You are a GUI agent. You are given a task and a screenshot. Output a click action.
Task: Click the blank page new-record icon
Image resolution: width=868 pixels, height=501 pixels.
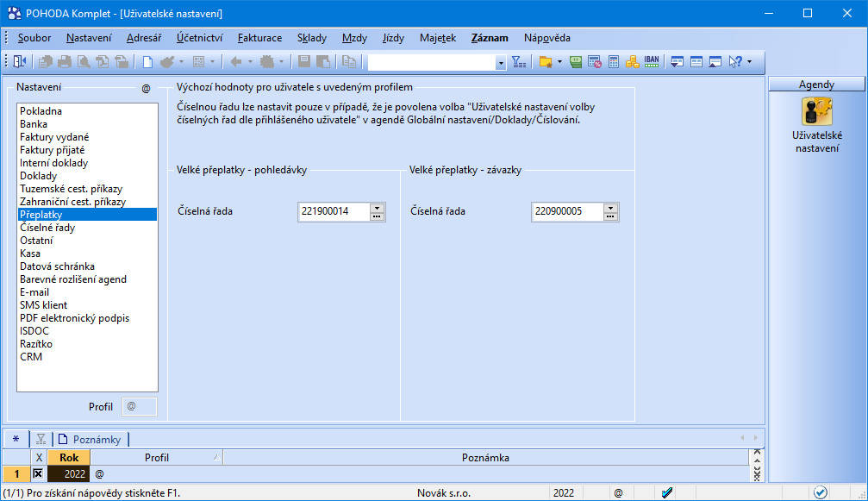[147, 61]
